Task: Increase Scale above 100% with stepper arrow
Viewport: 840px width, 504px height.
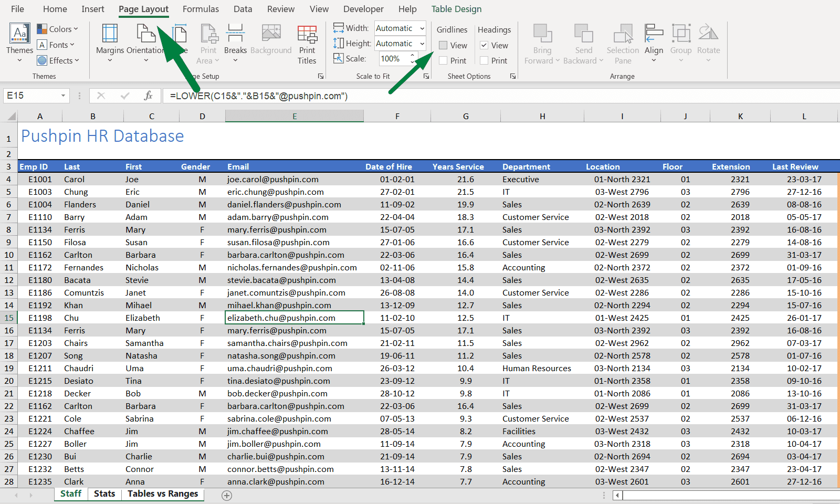Action: (412, 55)
